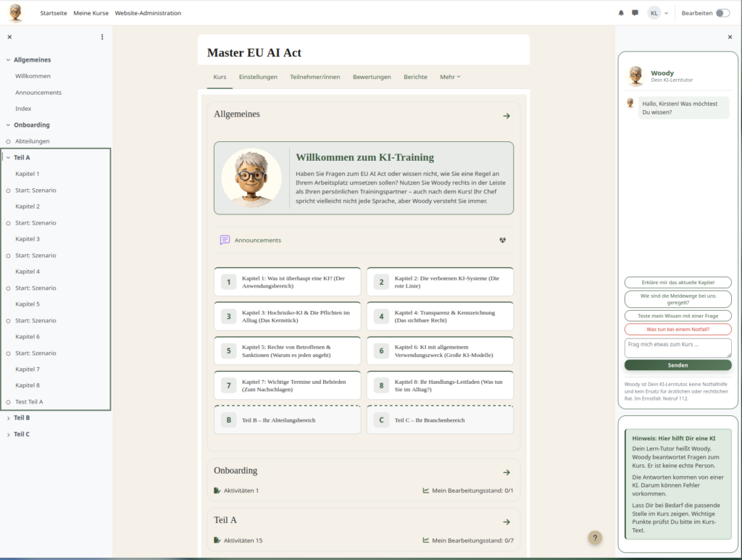
Task: Click Teil A progress chart icon
Action: (426, 540)
